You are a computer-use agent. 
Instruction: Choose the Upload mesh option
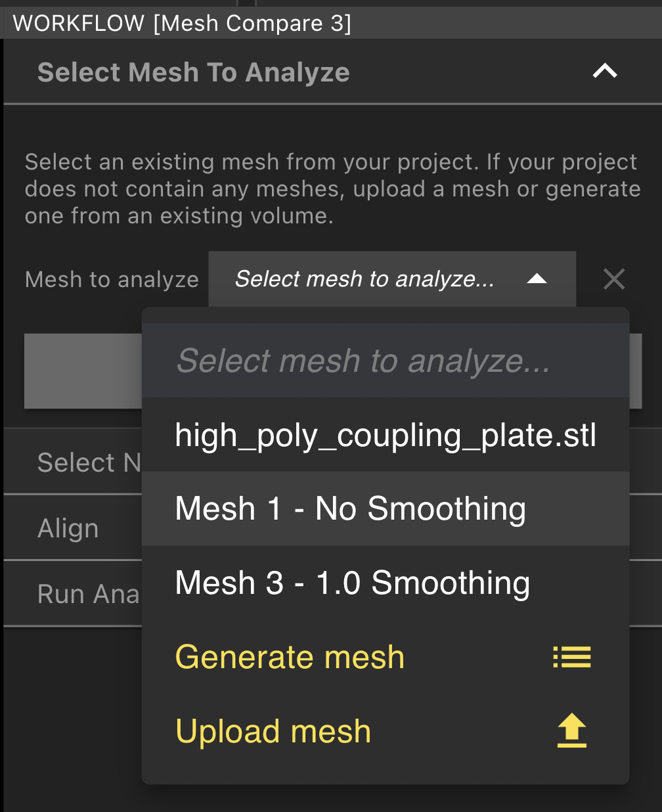tap(273, 731)
